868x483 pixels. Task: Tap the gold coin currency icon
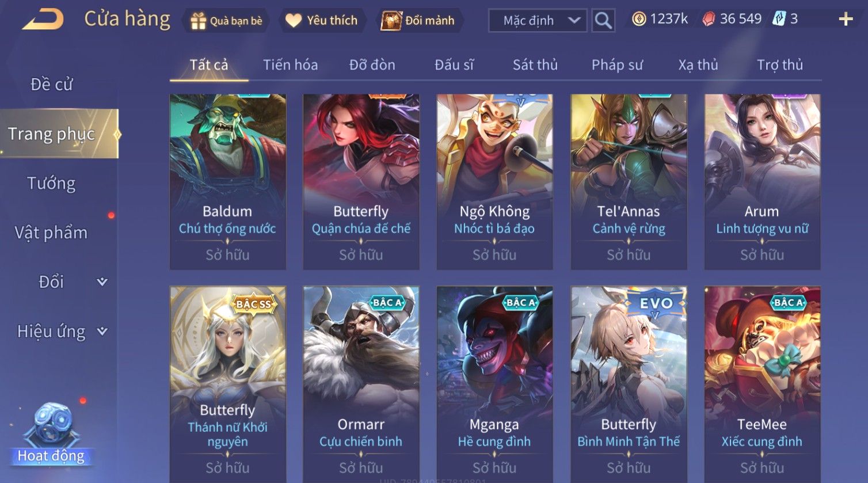pyautogui.click(x=639, y=19)
